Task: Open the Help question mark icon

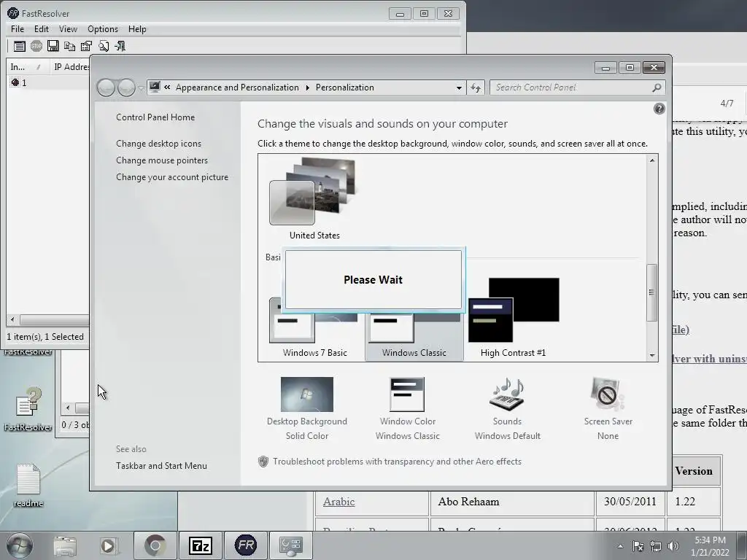Action: click(659, 109)
